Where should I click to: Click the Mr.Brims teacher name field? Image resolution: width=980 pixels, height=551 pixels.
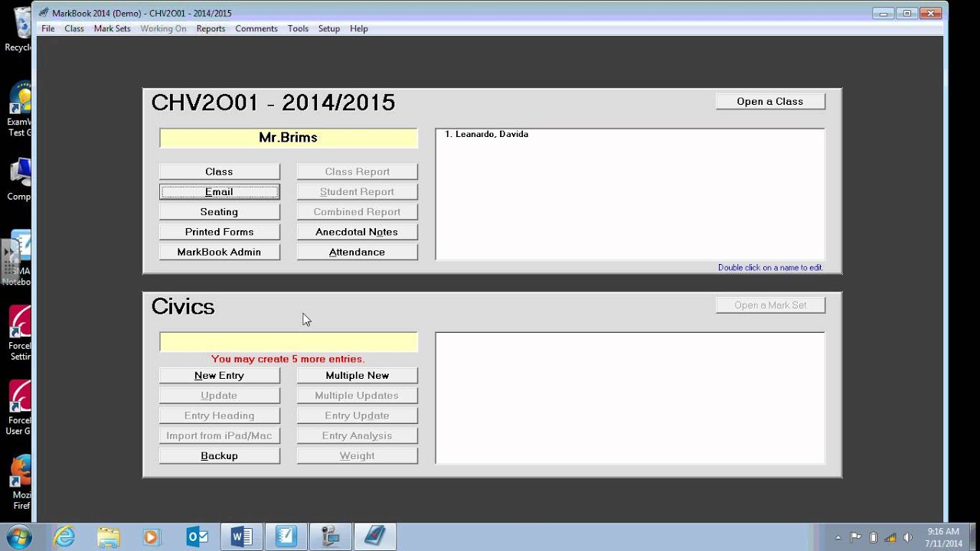point(289,138)
